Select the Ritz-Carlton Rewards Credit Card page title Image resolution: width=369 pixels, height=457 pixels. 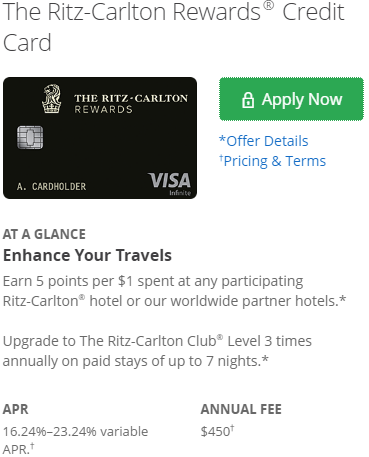pyautogui.click(x=173, y=27)
